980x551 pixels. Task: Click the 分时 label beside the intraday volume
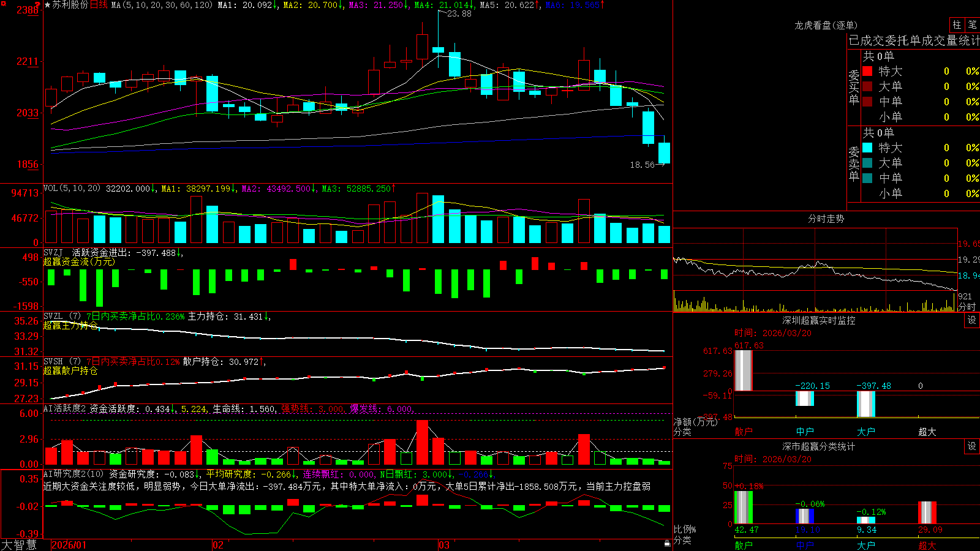pos(967,307)
